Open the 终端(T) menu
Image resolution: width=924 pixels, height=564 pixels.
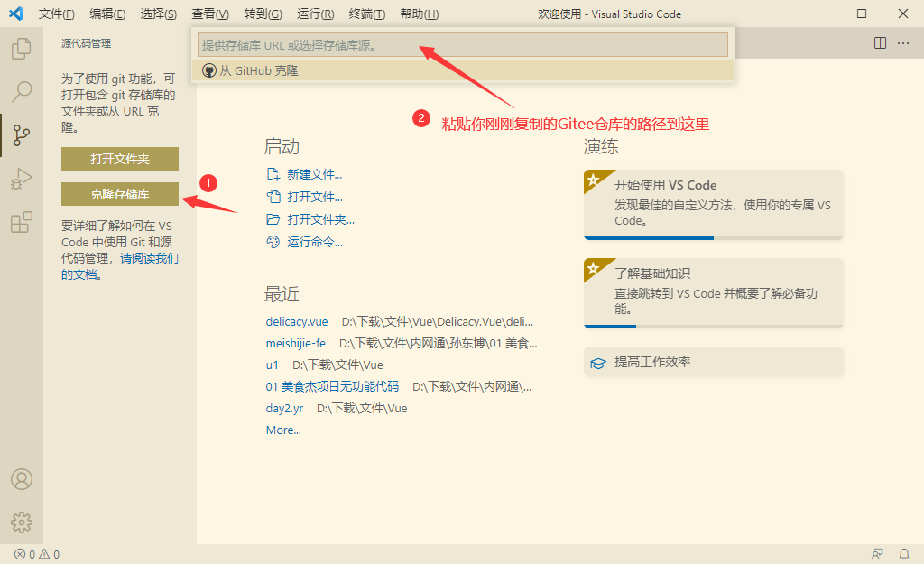point(367,14)
